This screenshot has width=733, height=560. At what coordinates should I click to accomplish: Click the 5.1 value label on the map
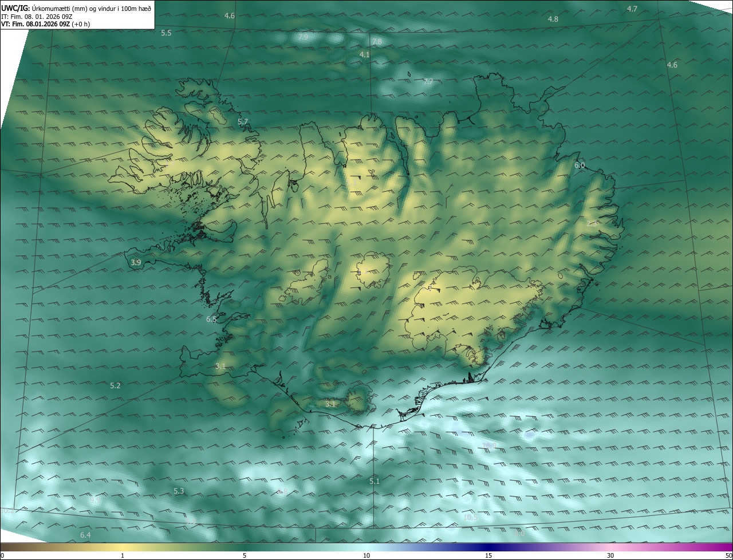click(x=375, y=482)
